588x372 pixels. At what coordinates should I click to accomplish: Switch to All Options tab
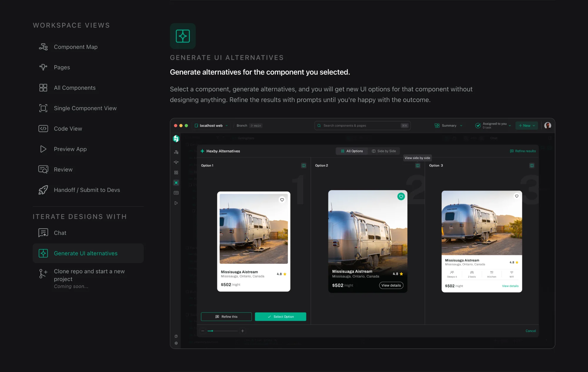click(x=352, y=151)
